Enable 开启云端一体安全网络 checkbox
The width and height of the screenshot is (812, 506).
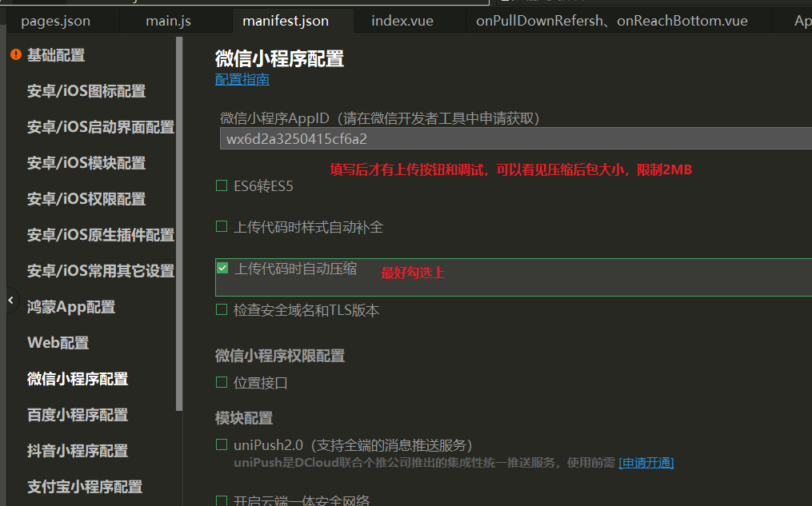[222, 500]
